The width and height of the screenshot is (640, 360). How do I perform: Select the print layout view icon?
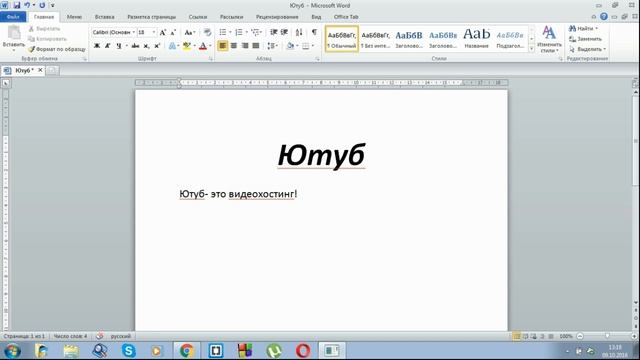tap(516, 336)
